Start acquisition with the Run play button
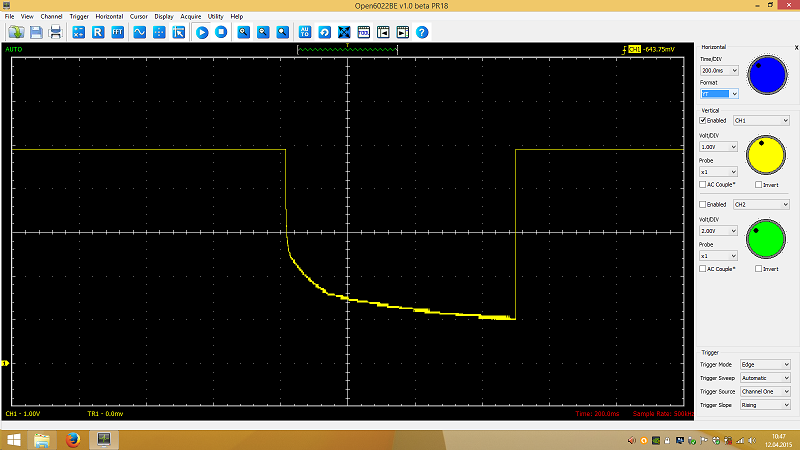 [202, 32]
